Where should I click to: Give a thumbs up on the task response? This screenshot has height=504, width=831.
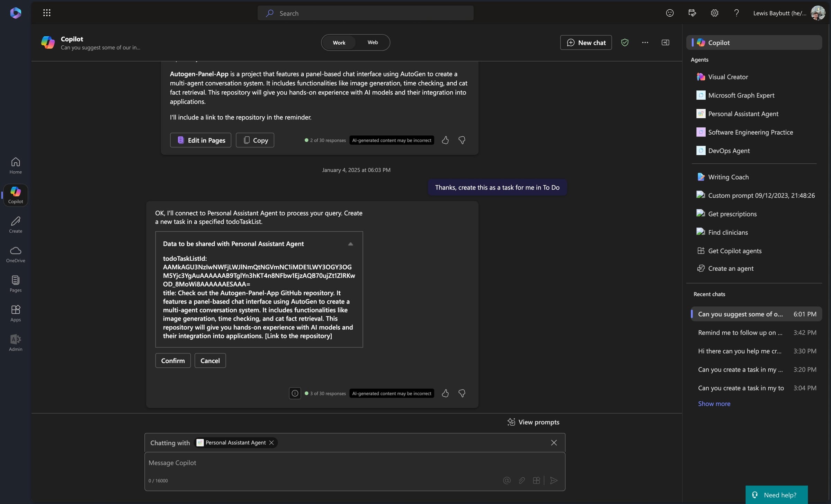(445, 393)
